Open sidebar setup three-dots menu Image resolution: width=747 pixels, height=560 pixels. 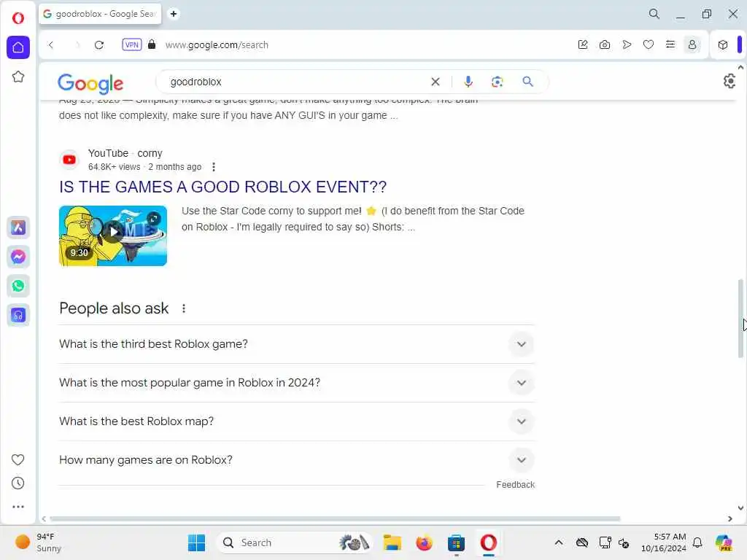tap(18, 507)
